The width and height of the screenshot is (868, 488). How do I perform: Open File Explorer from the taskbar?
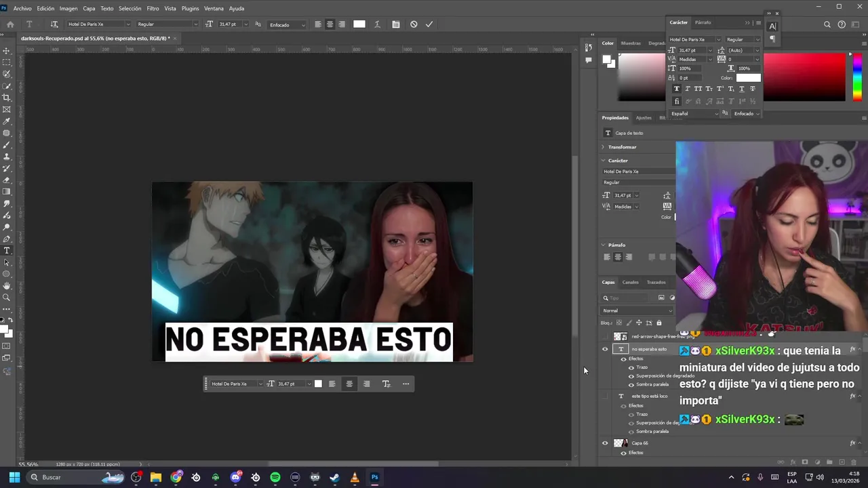156,477
